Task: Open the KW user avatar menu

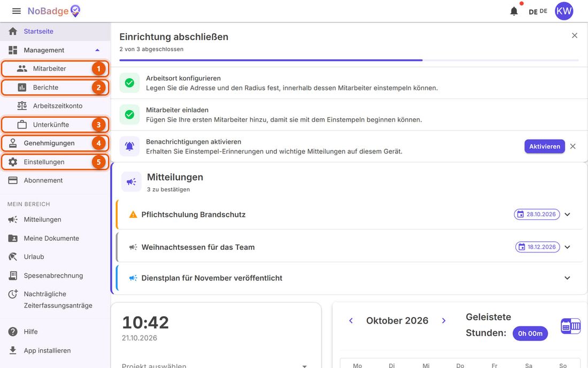Action: (x=563, y=11)
